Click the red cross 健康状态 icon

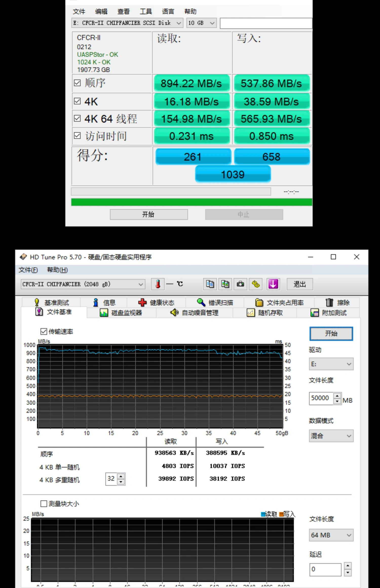pos(142,302)
